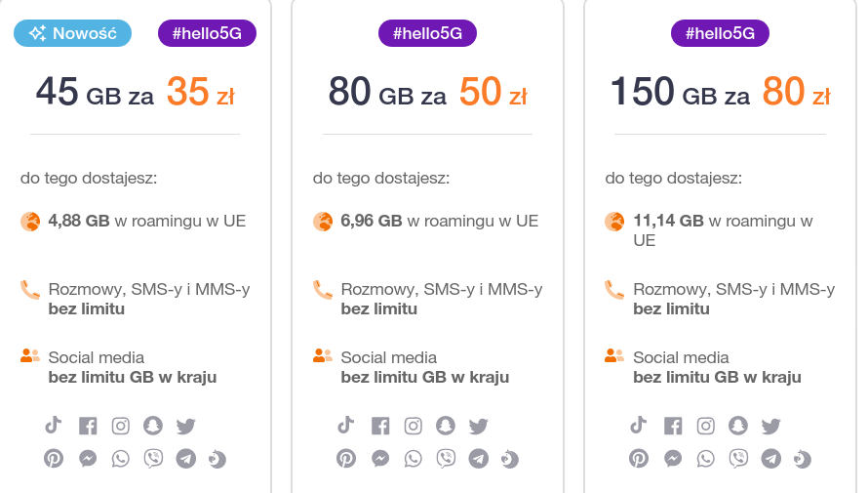Click the Messenger icon in the 45 GB plan
Viewport: 868px width, 493px height.
(88, 458)
